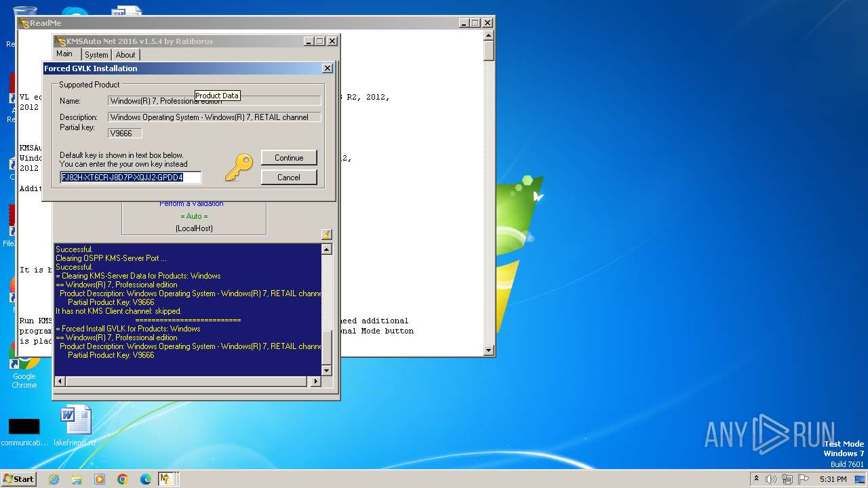This screenshot has width=868, height=488.
Task: Minimize the KMSAuto Net window
Action: [308, 41]
